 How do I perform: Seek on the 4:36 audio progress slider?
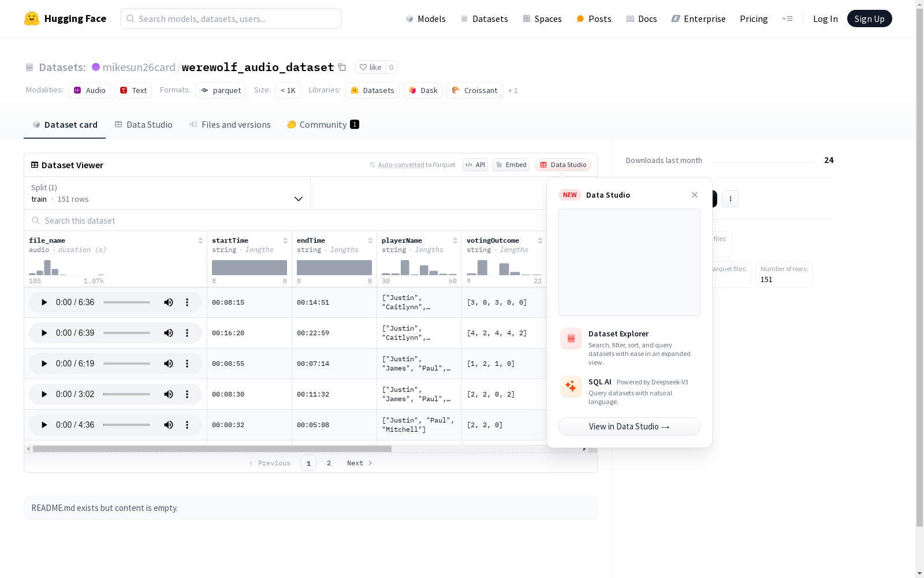(x=127, y=425)
